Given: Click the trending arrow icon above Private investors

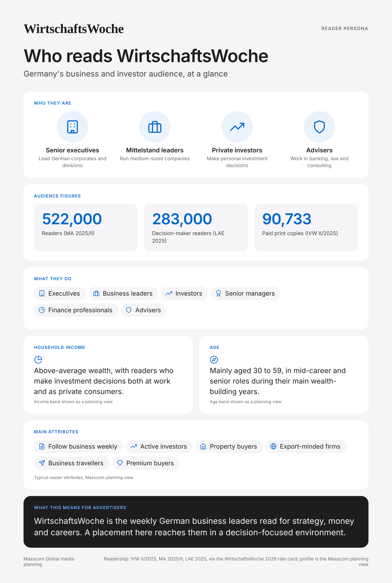Looking at the screenshot, I should (x=237, y=127).
